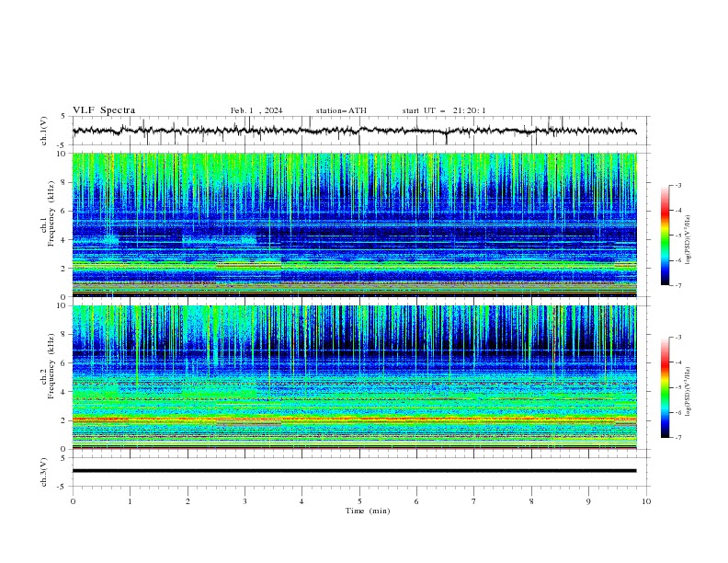Click the ch.2 spectrogram PSD color bar
Viewport: 728px width, 563px height.
point(665,387)
